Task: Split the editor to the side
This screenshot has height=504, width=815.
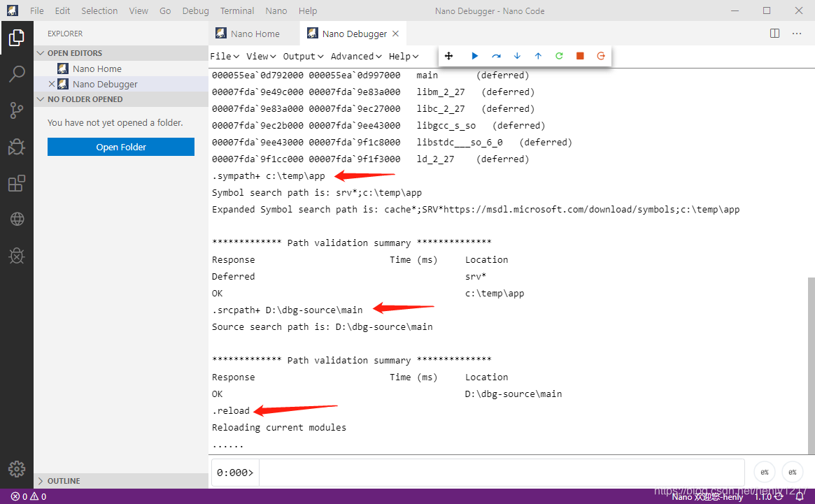Action: [x=774, y=34]
